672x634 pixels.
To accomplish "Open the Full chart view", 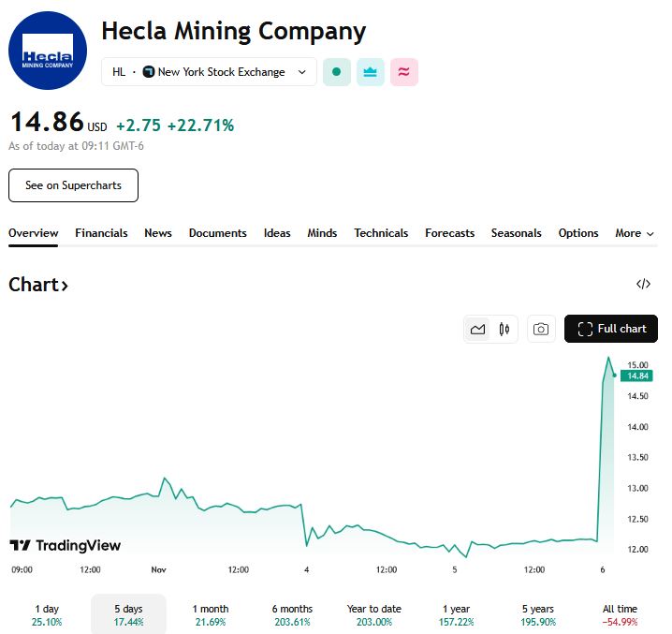I will coord(611,329).
